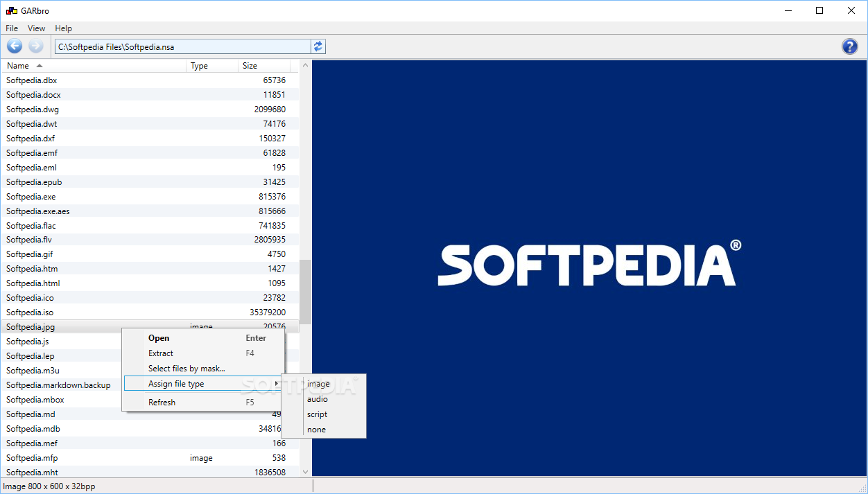Select the Softpedia.mef file
The width and height of the screenshot is (868, 494).
(x=150, y=443)
